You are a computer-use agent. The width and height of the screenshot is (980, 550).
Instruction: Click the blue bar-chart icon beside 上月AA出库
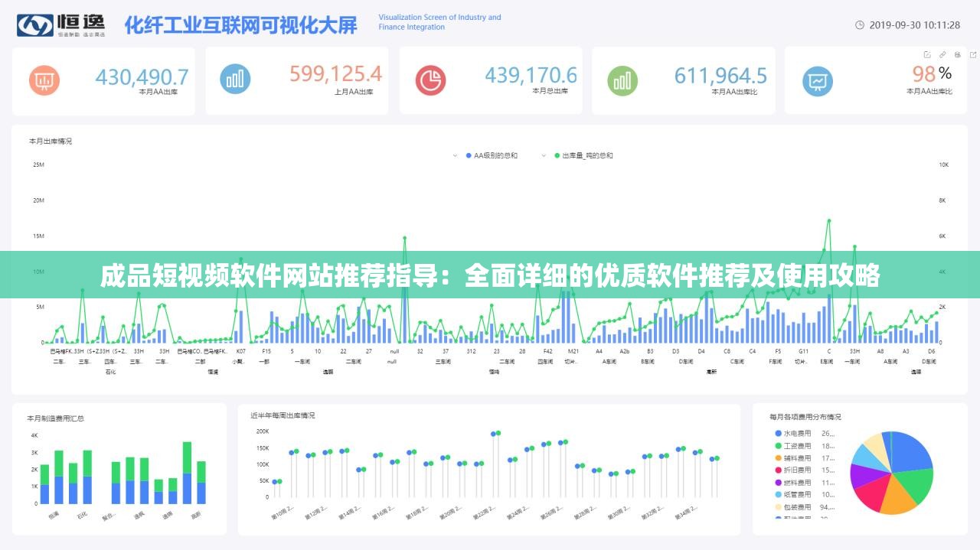236,79
